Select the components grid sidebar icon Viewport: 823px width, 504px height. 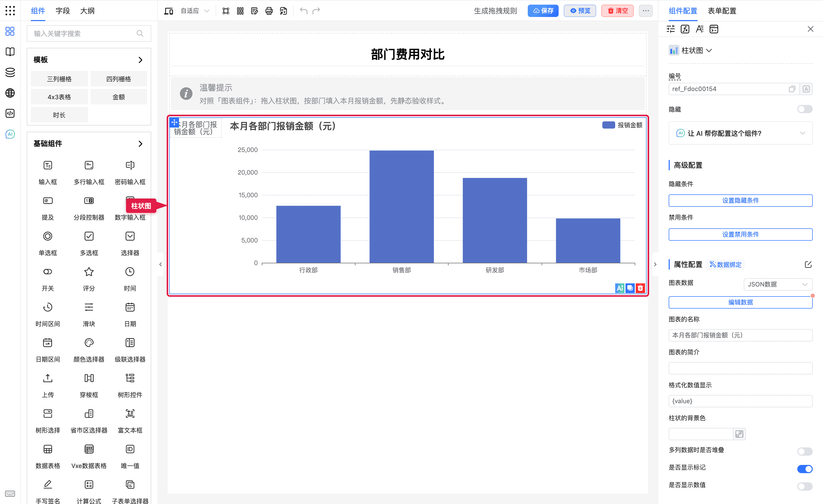(10, 31)
